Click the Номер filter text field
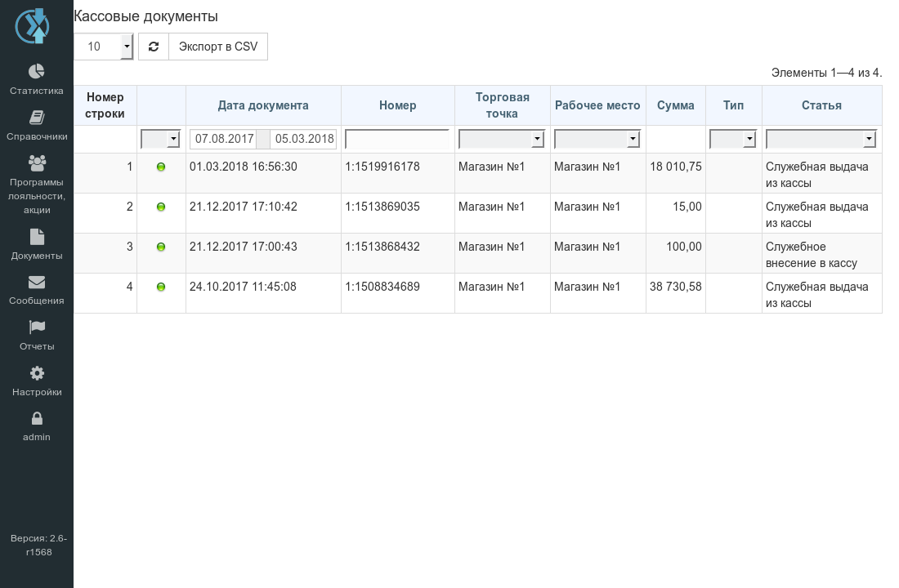 click(x=397, y=139)
